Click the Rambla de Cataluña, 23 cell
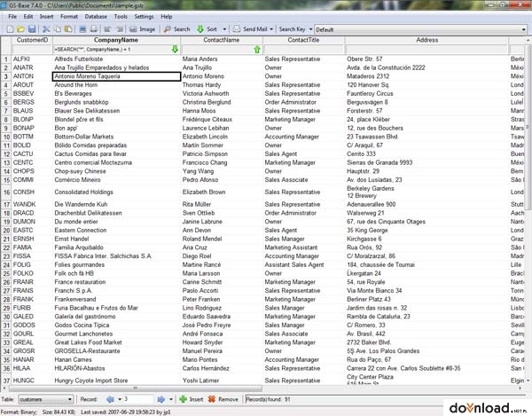Screen dimensions: 532x416 point(426,317)
